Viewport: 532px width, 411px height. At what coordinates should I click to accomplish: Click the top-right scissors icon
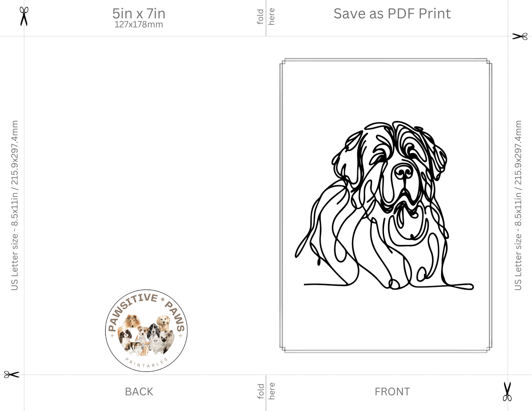[x=520, y=36]
